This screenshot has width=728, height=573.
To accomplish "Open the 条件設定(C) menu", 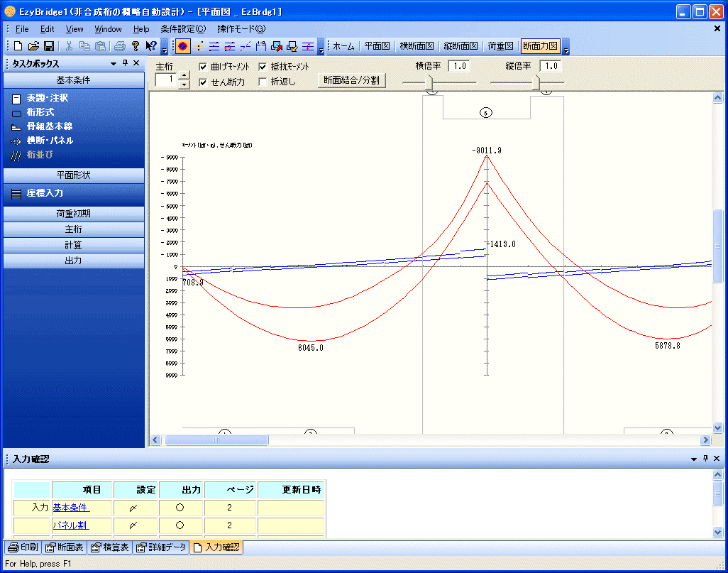I will [183, 29].
